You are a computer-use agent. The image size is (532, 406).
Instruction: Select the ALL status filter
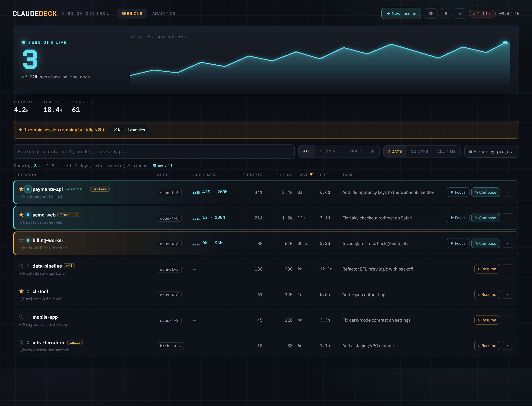[x=307, y=151]
